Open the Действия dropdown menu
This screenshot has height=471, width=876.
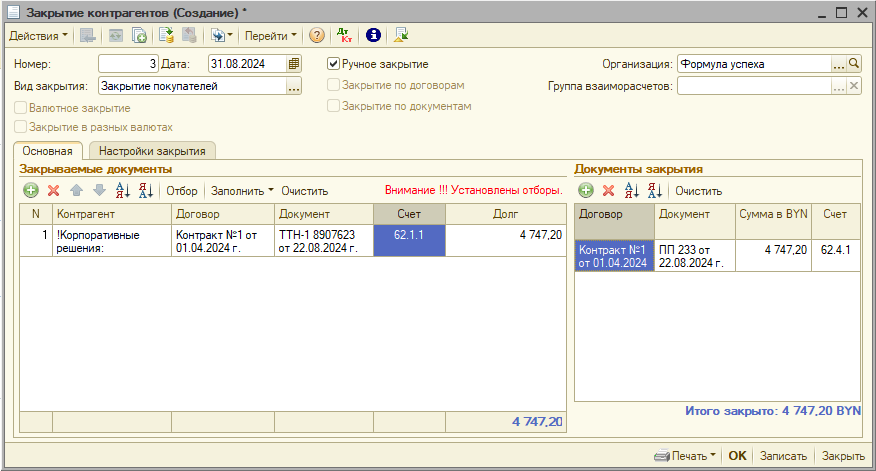pyautogui.click(x=38, y=35)
